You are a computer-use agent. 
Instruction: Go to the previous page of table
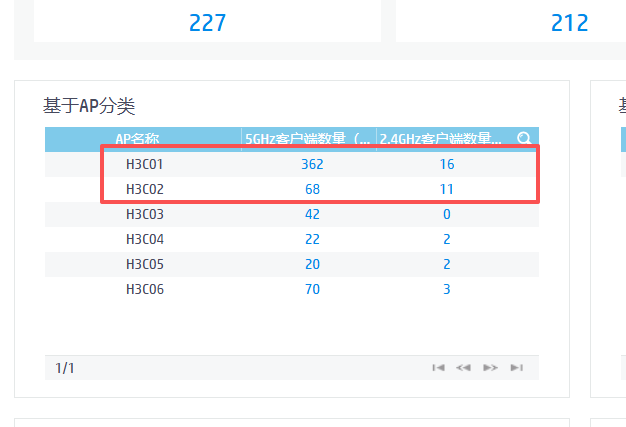point(463,368)
